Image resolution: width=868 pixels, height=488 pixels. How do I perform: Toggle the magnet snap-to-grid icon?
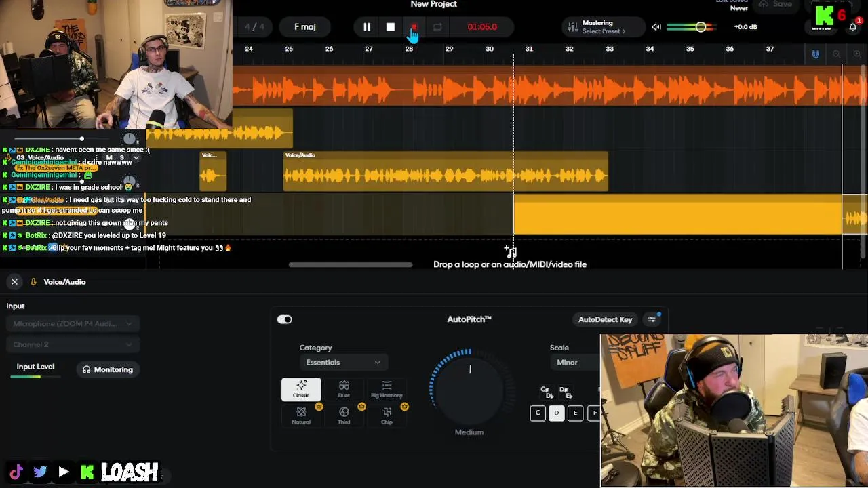816,54
